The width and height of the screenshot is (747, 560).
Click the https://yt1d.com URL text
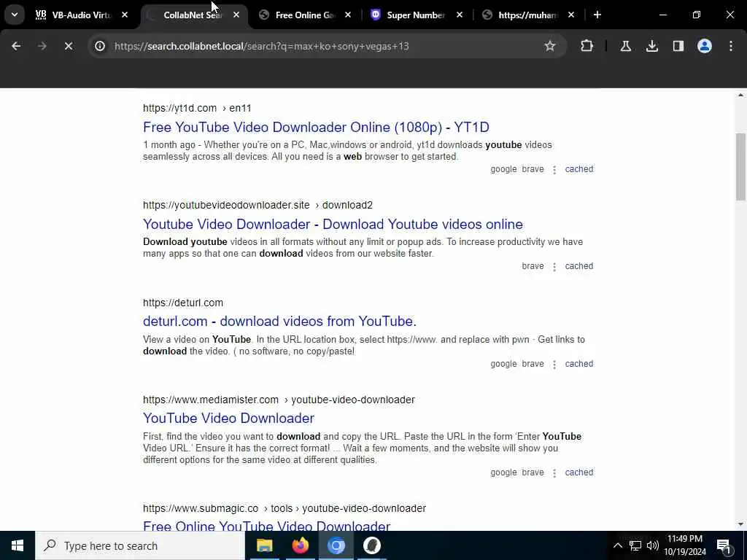click(179, 108)
